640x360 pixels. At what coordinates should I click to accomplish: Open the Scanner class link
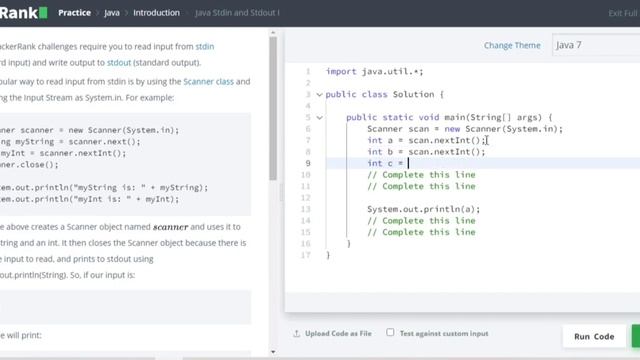[x=208, y=81]
